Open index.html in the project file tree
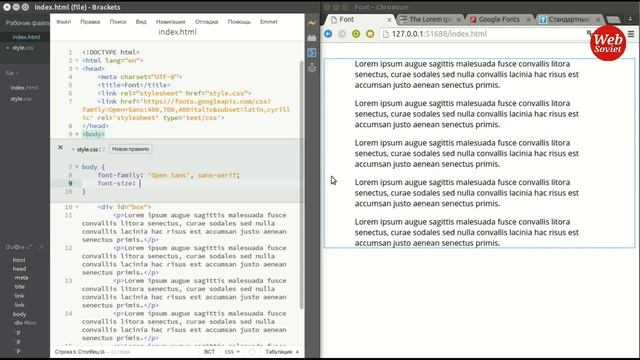Viewport: 640px width, 360px height. (24, 87)
